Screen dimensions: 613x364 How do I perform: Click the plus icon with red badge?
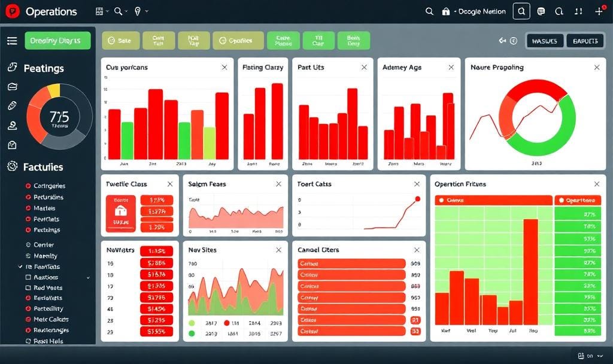tap(599, 11)
